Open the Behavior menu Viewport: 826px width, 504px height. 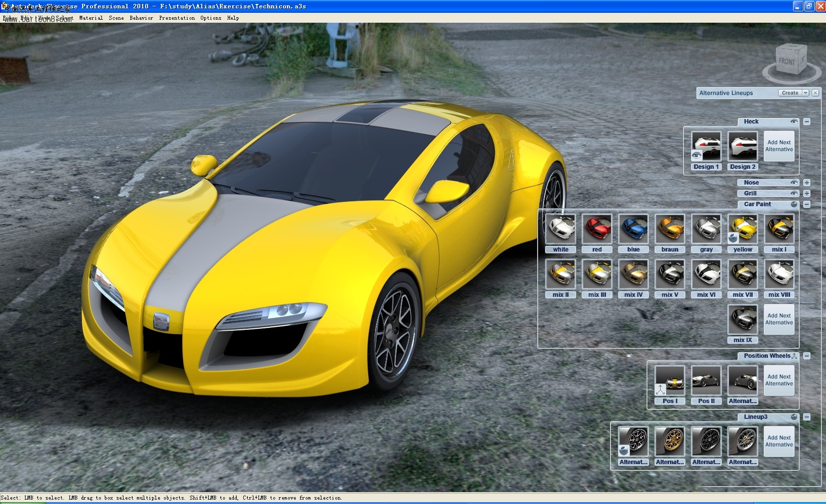tap(141, 18)
